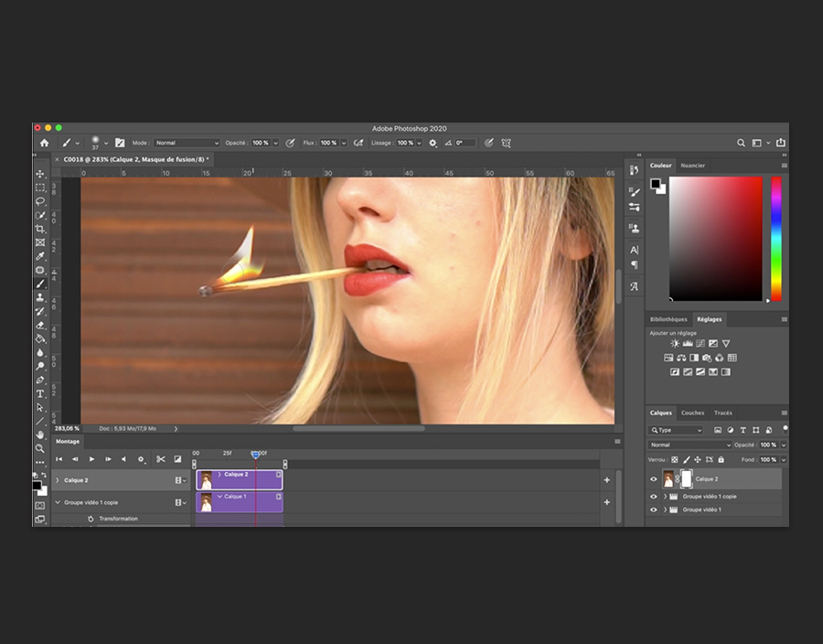Click the symmetry butterfly icon
Screen dimensions: 823x644
pos(506,143)
